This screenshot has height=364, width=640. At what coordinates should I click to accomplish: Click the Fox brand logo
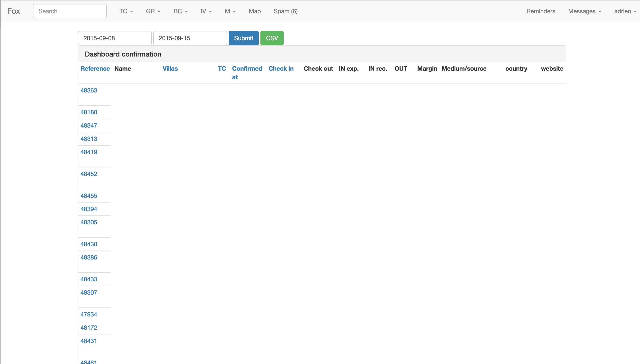coord(13,11)
